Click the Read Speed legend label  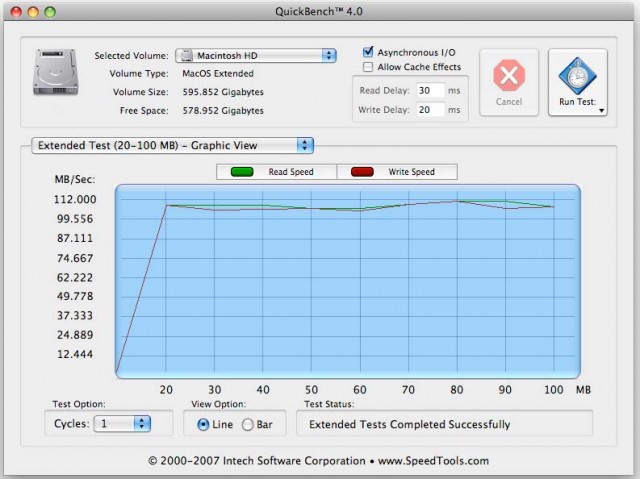(291, 172)
